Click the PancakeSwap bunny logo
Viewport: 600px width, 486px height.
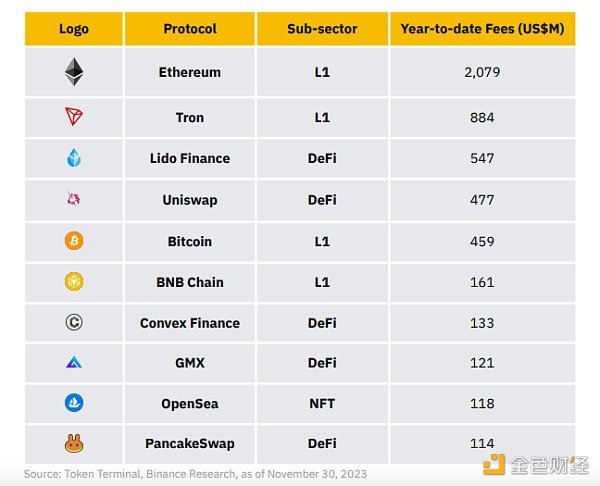tap(74, 444)
